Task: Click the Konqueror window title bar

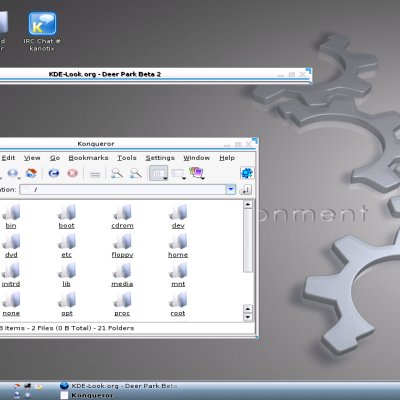Action: [128, 144]
